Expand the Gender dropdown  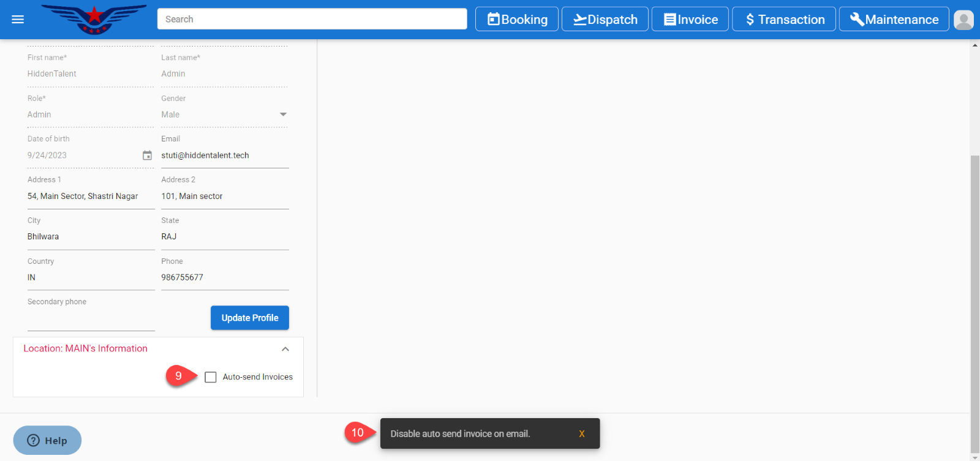pyautogui.click(x=283, y=114)
